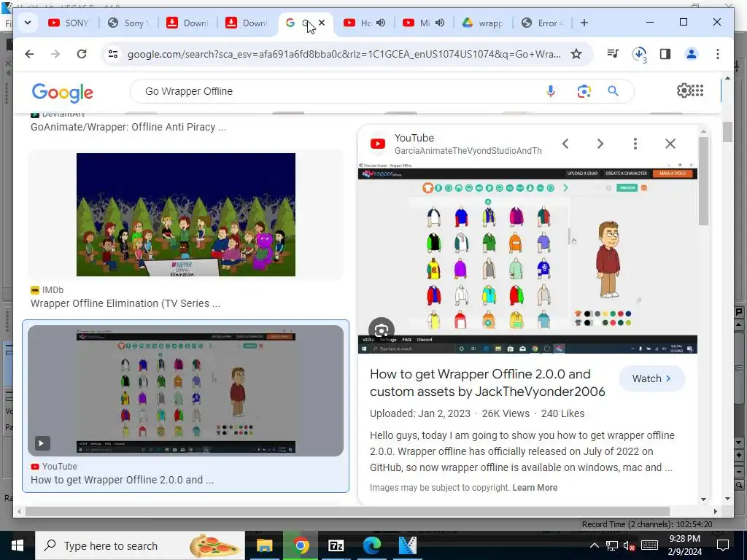Open How to get Wrapper Offline 2.0.0 caption
The width and height of the screenshot is (747, 560).
(x=122, y=480)
